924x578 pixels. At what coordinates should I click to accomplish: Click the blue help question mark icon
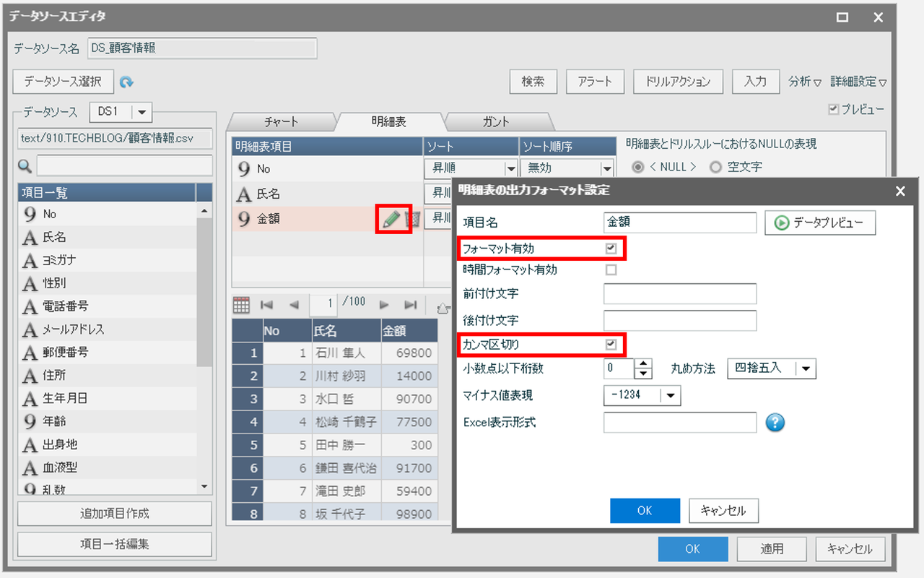pyautogui.click(x=775, y=423)
